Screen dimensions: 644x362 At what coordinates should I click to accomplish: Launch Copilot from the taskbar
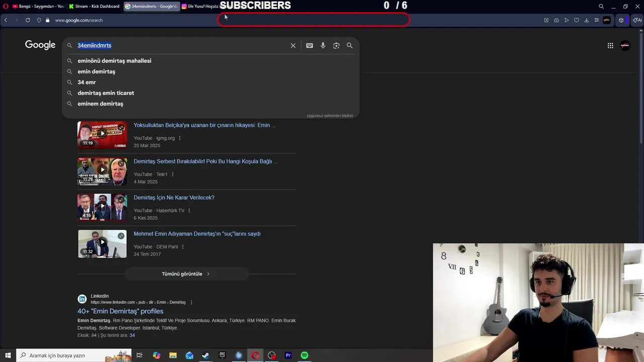click(x=156, y=355)
